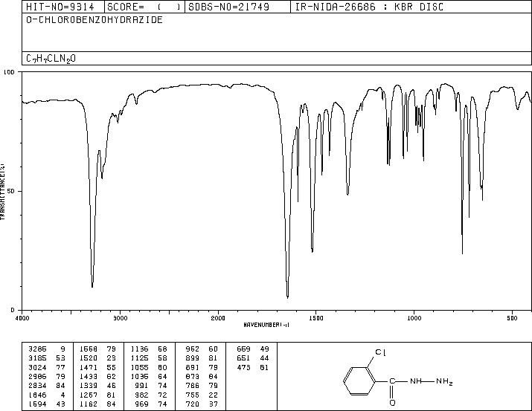The image size is (532, 411).
Task: Click the 1433 peak entry
Action: [x=89, y=376]
